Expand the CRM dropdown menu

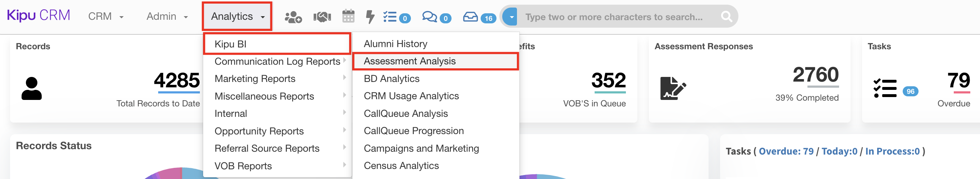point(105,16)
